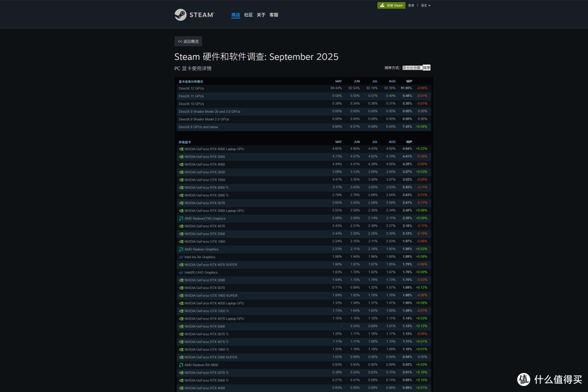Image resolution: width=588 pixels, height=392 pixels.
Task: Click the NVIDIA icon beside GeForce RTX 3080
Action: (181, 280)
